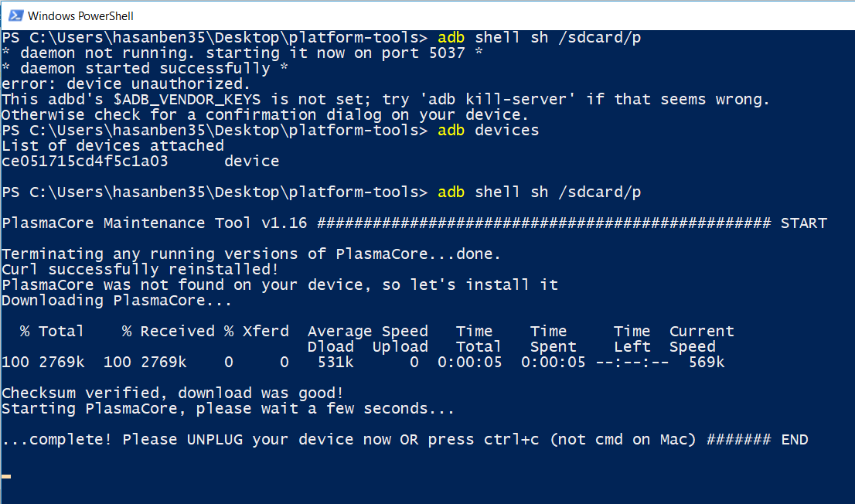This screenshot has height=504, width=855.
Task: Click the 'Checksum verified, download was good!' line
Action: [172, 393]
